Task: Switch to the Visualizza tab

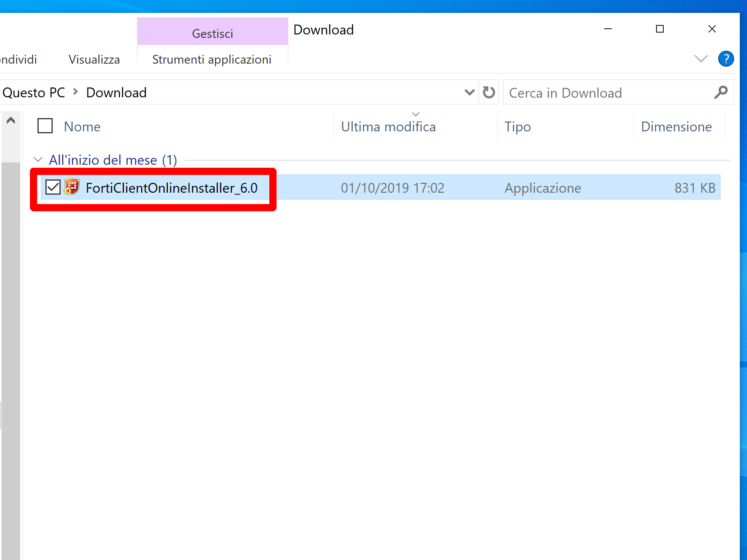Action: [x=94, y=59]
